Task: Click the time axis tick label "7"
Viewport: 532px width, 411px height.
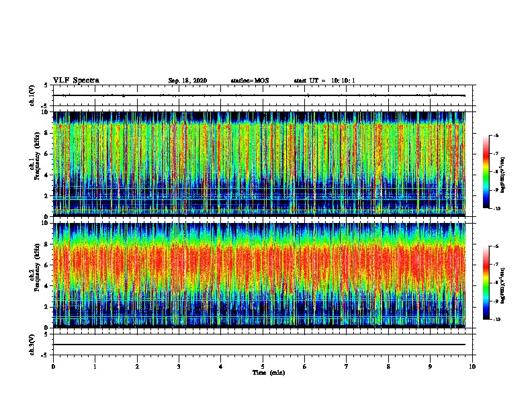Action: tap(347, 367)
